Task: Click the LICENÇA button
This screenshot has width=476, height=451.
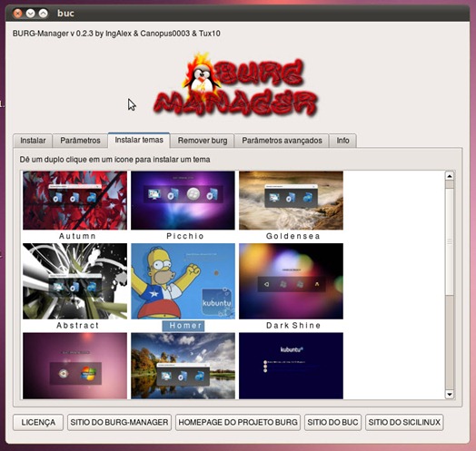Action: pyautogui.click(x=38, y=422)
